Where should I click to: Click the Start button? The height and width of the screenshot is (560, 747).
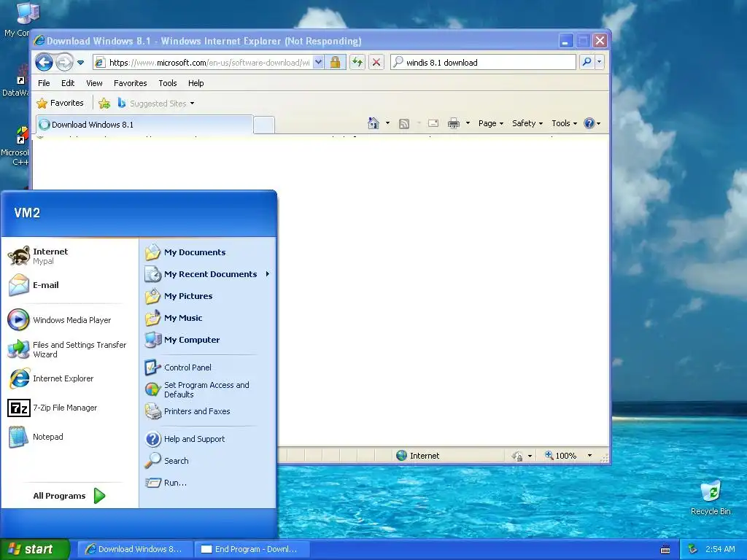35,549
